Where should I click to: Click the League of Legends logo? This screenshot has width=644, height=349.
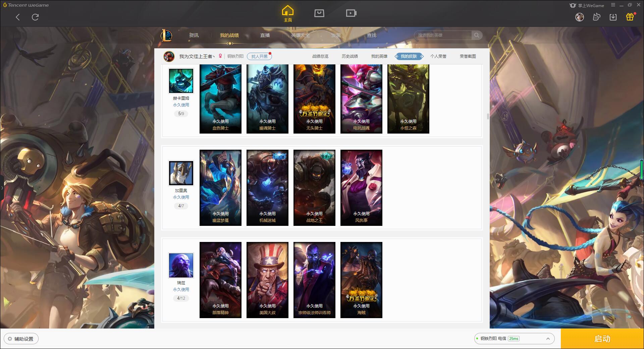pos(167,35)
